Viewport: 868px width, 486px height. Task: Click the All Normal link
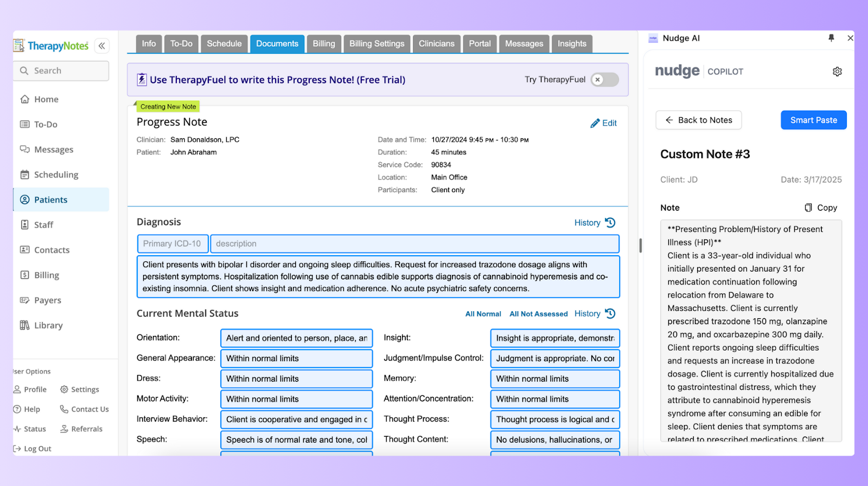pos(483,314)
